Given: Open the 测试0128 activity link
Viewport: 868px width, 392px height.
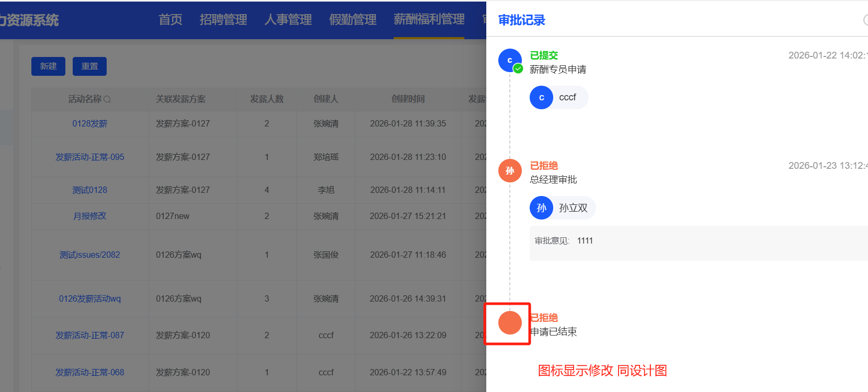Looking at the screenshot, I should 90,190.
